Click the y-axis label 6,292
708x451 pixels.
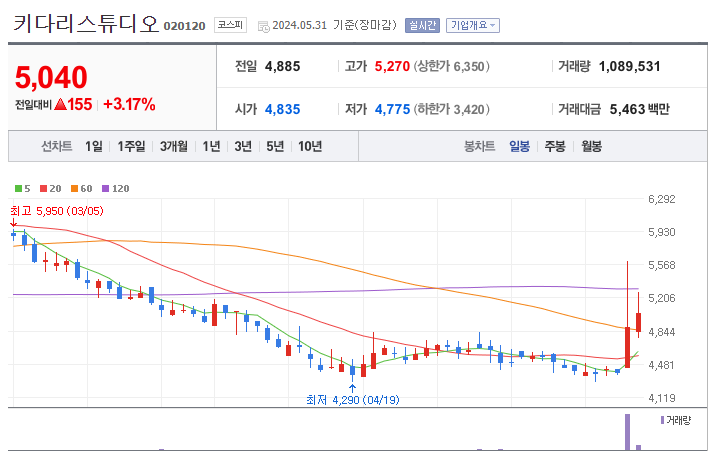662,199
